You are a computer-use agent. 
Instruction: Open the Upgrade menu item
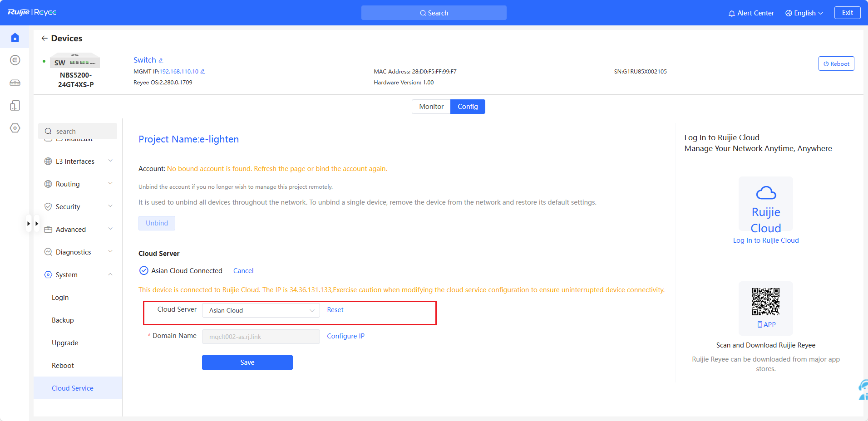click(65, 343)
